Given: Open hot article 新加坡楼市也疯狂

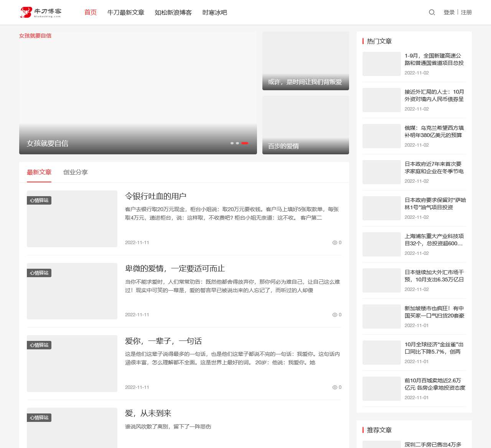Looking at the screenshot, I should click(435, 312).
